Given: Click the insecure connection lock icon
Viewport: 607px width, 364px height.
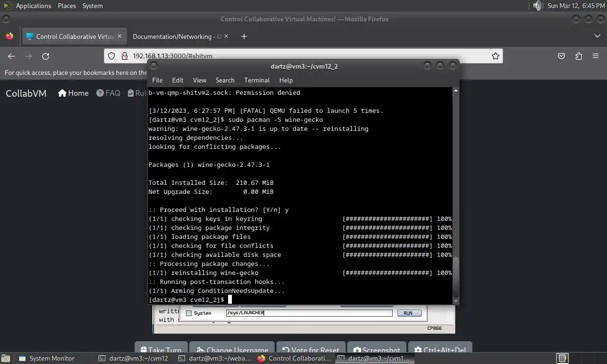Looking at the screenshot, I should coord(124,56).
